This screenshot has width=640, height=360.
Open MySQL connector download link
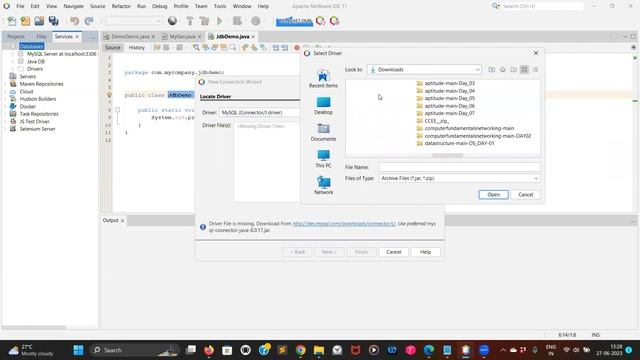(344, 224)
